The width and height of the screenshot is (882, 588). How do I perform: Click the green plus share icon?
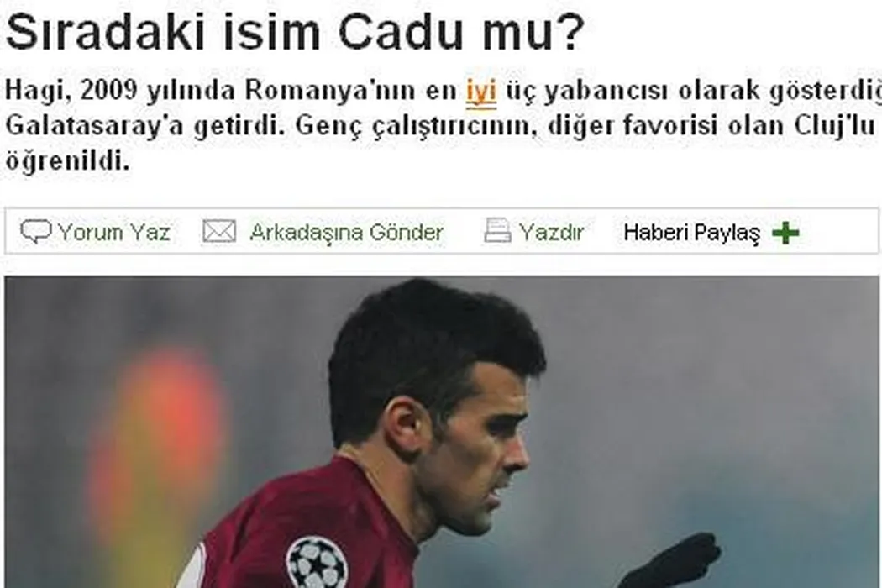pos(785,233)
